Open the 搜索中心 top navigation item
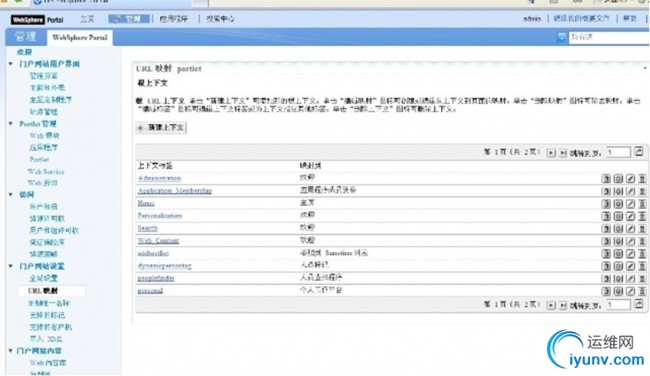This screenshot has width=650, height=376. 221,19
